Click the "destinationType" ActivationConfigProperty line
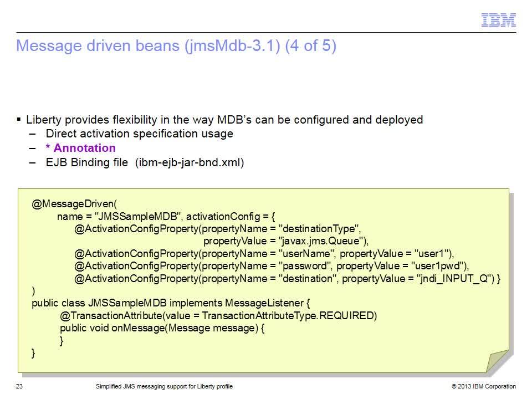The image size is (532, 399). pyautogui.click(x=218, y=229)
